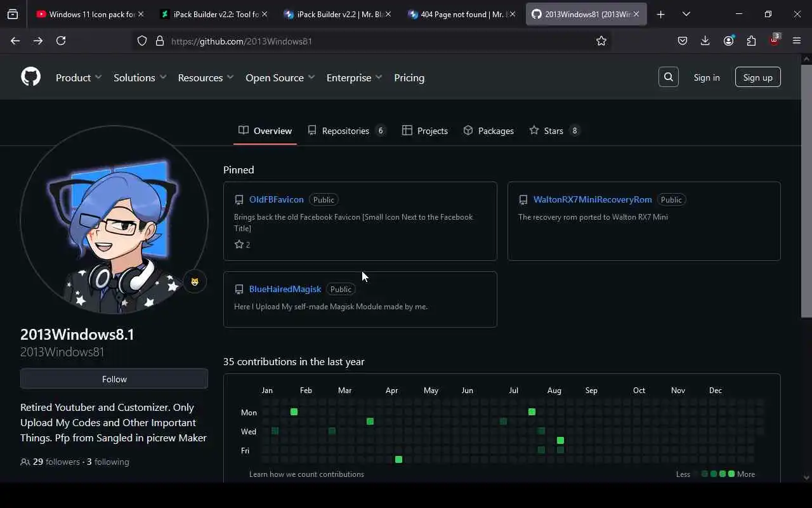Click the page vertical scrollbar thumb

(x=806, y=190)
